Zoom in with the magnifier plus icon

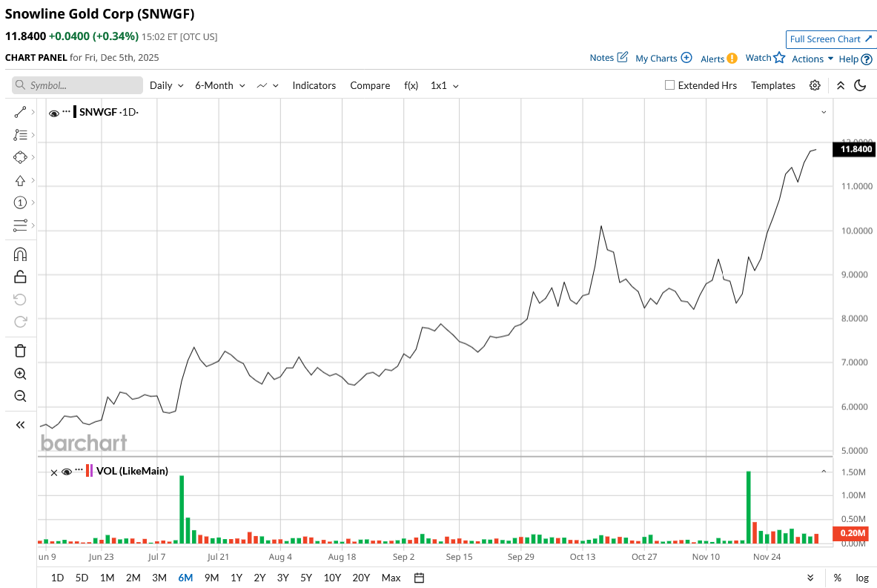(x=20, y=374)
